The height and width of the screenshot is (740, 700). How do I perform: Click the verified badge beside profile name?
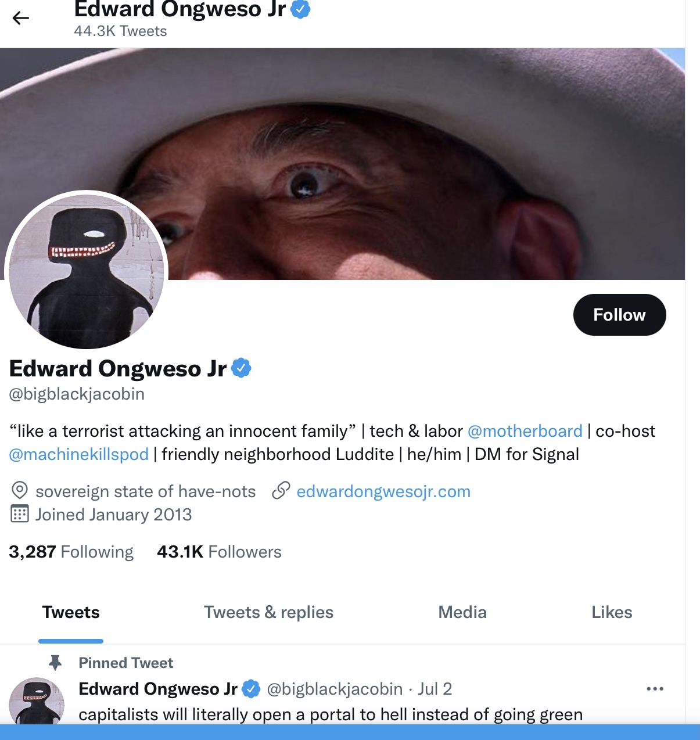click(241, 368)
